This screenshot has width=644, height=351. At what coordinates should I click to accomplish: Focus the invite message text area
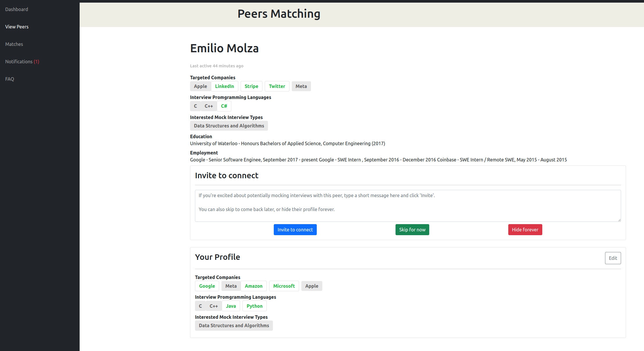pyautogui.click(x=408, y=206)
